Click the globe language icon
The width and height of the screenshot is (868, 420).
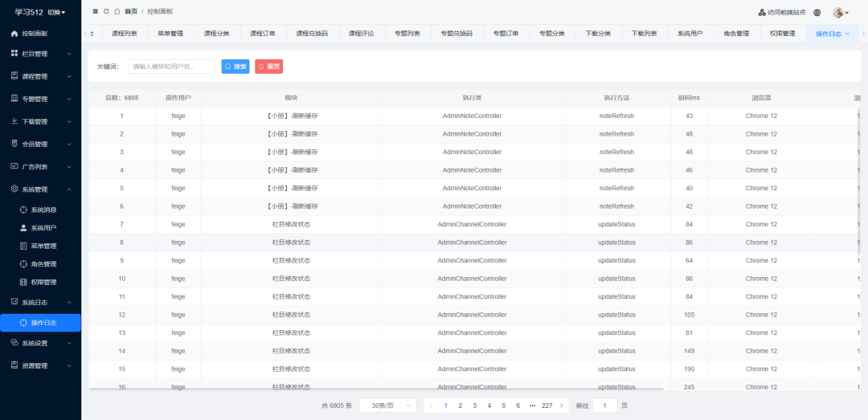(x=817, y=12)
